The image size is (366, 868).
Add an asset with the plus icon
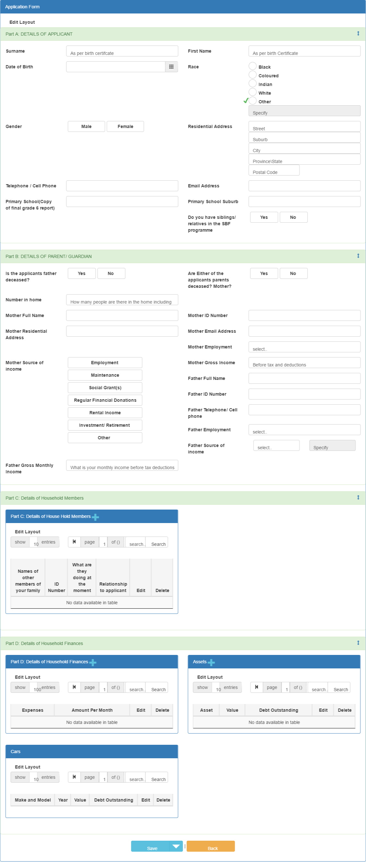coord(211,662)
